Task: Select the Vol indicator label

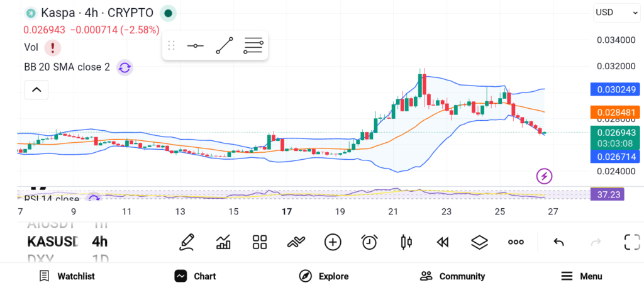Action: pos(31,48)
